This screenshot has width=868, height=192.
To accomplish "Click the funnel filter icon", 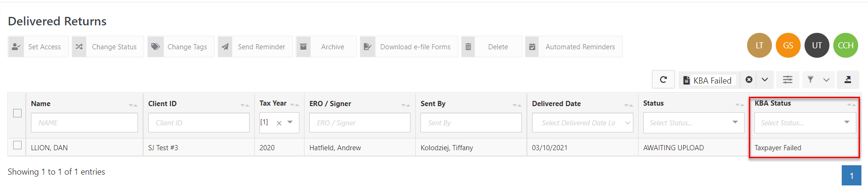I will click(x=810, y=80).
